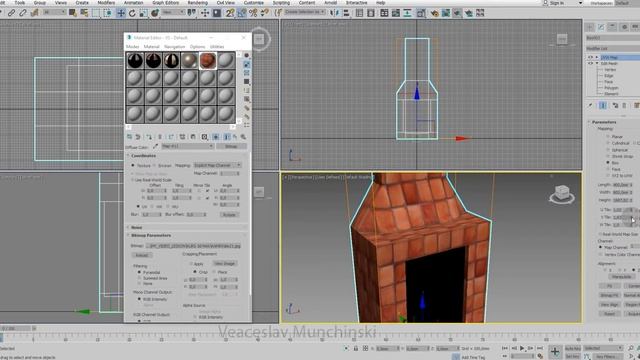Collapse the Bitmap Parameters rollout

click(x=151, y=236)
